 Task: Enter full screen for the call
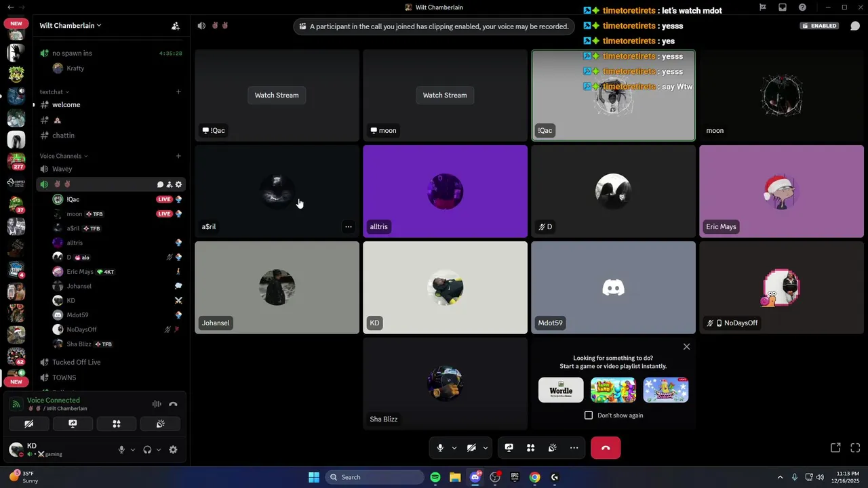click(x=855, y=448)
